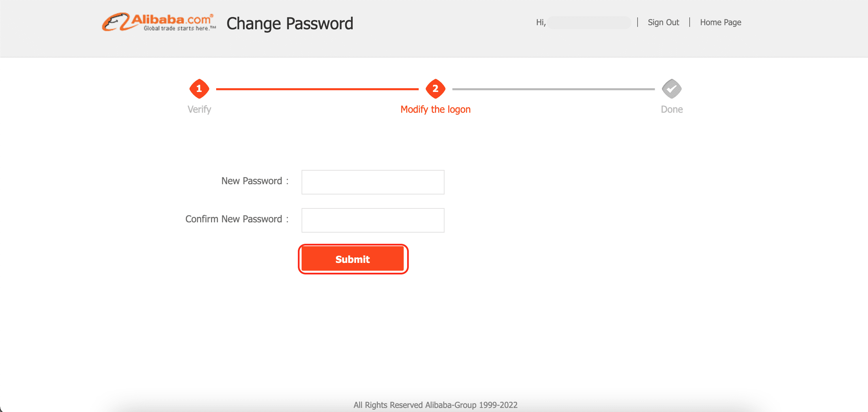Image resolution: width=868 pixels, height=412 pixels.
Task: Click the blurred username after Hi
Action: click(x=589, y=22)
